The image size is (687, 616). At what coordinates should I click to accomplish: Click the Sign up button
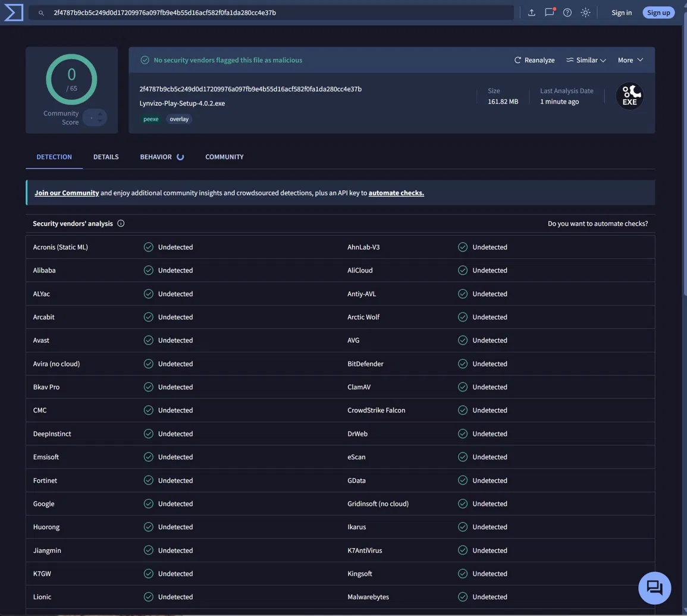point(658,12)
